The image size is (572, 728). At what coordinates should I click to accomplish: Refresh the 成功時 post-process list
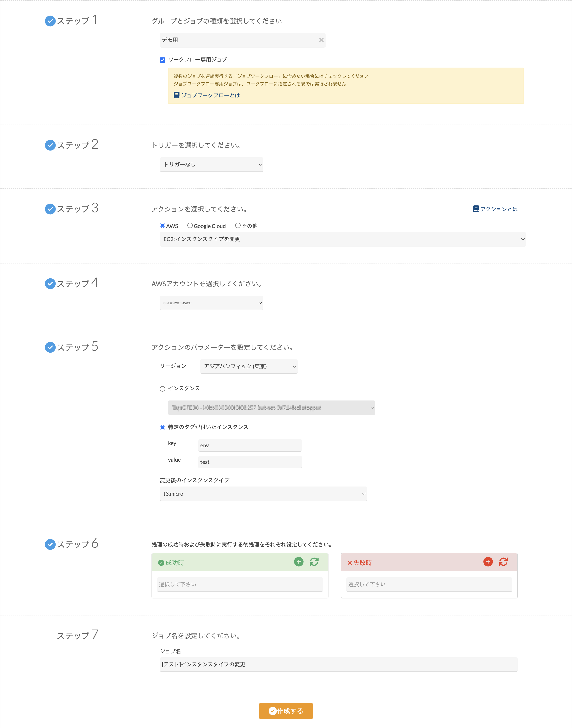pos(314,562)
